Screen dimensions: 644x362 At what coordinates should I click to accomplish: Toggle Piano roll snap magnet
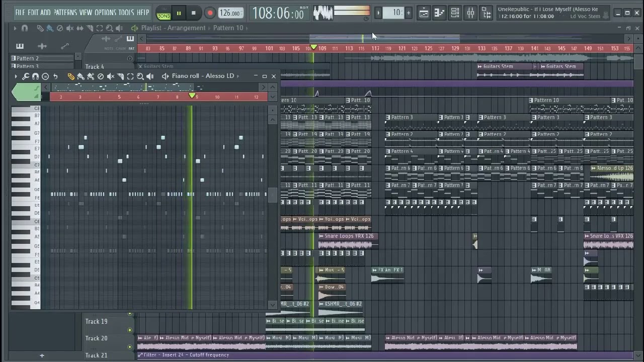point(35,76)
